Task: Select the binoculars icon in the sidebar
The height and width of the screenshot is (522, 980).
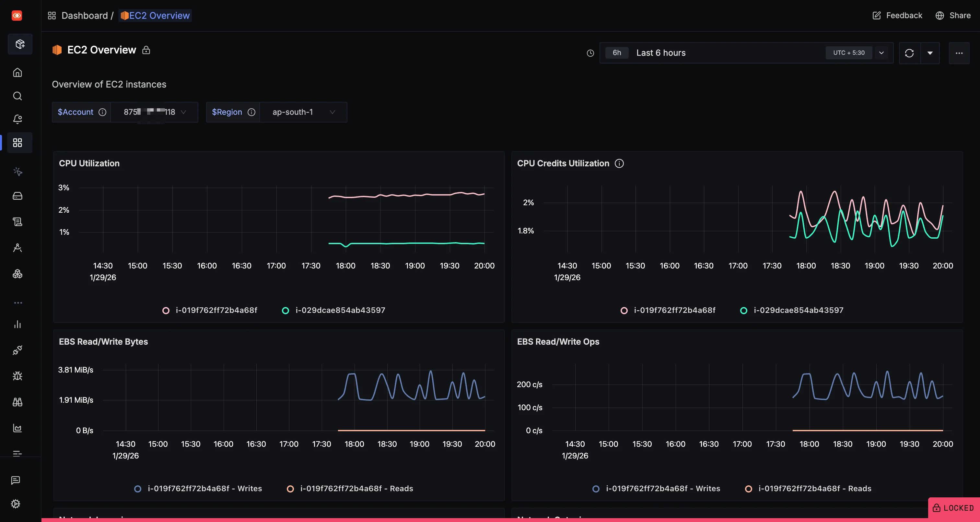Action: point(17,402)
